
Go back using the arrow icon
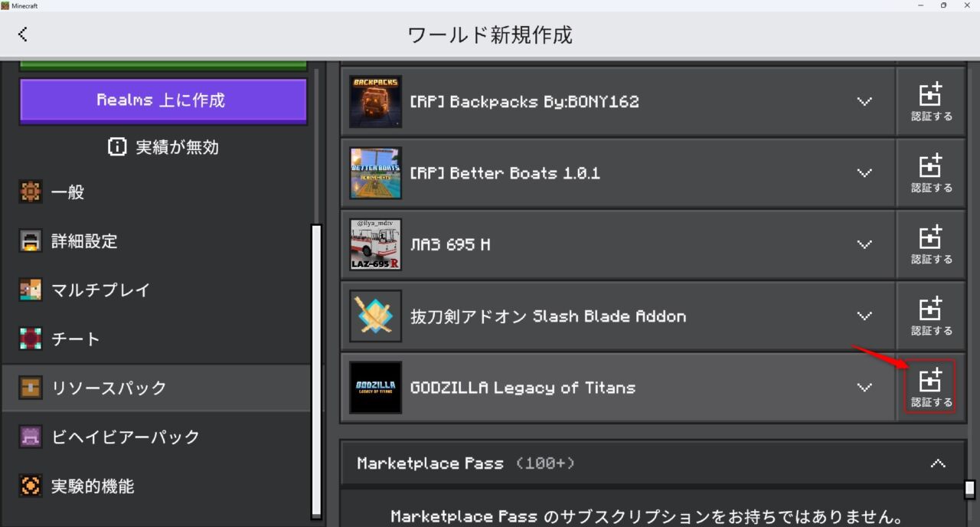point(23,34)
